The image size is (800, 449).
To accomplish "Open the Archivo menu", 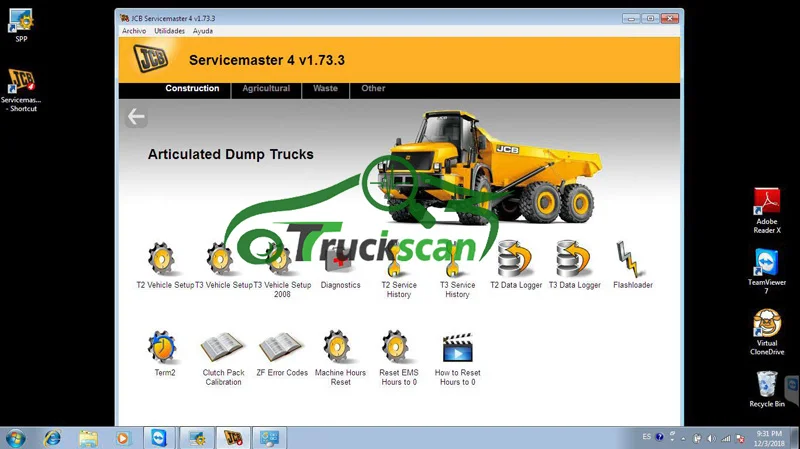I will (134, 31).
